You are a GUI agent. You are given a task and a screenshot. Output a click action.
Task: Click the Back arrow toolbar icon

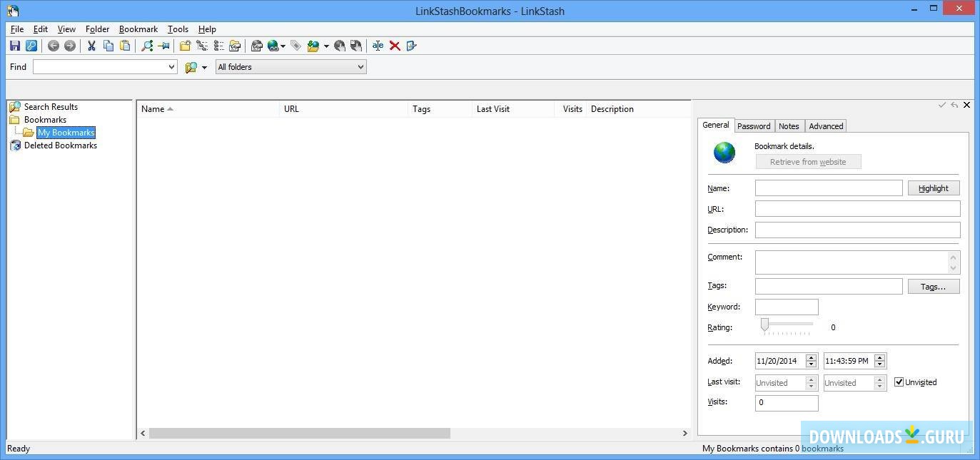54,46
